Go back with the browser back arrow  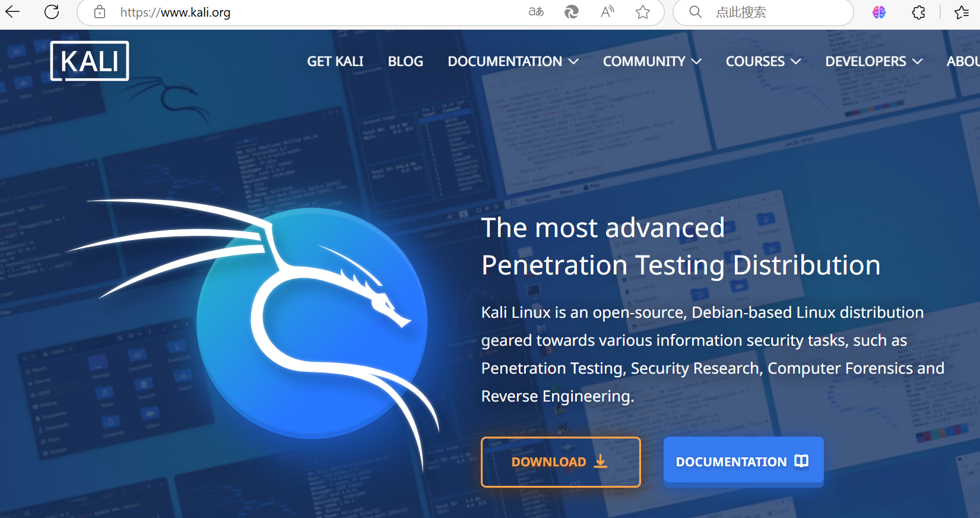tap(12, 11)
